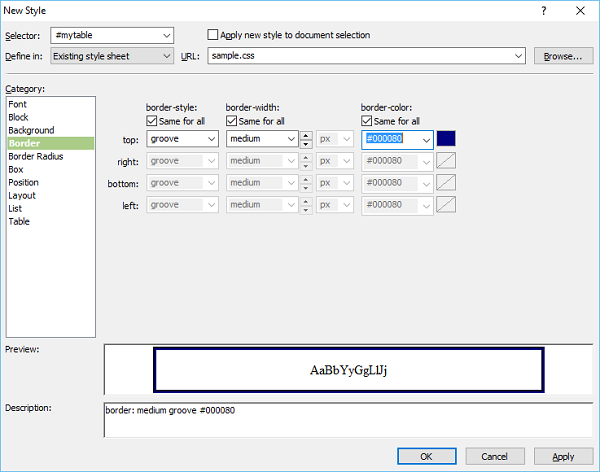This screenshot has width=600, height=472.
Task: Open the Define in dropdown
Action: point(112,56)
